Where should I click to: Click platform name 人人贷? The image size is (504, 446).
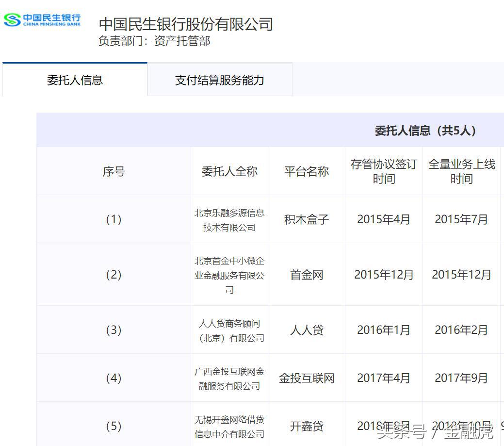pos(307,330)
